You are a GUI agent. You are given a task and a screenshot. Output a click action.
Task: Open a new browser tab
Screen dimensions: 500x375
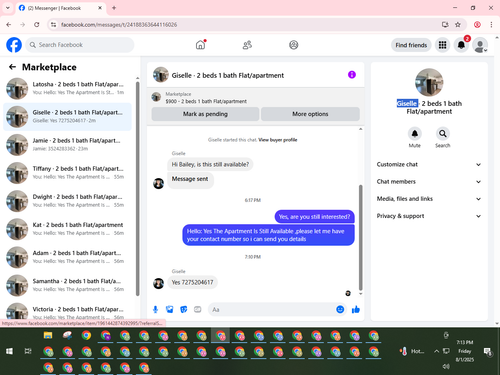[x=114, y=8]
